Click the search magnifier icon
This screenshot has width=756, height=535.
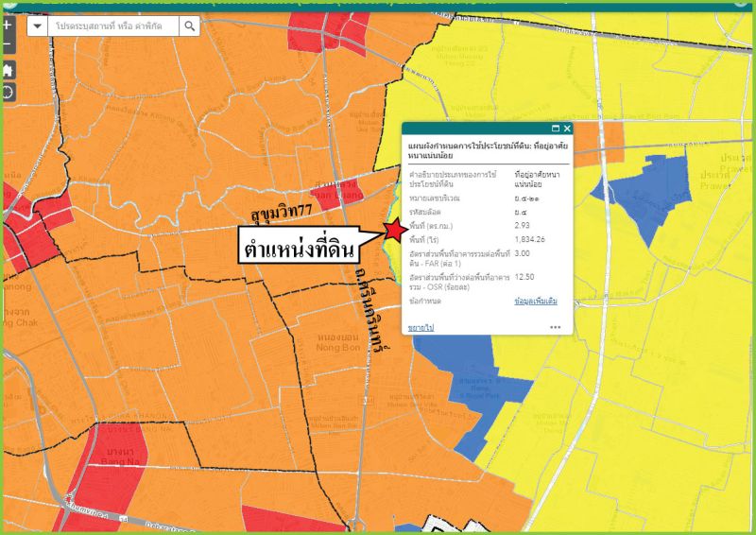[189, 26]
